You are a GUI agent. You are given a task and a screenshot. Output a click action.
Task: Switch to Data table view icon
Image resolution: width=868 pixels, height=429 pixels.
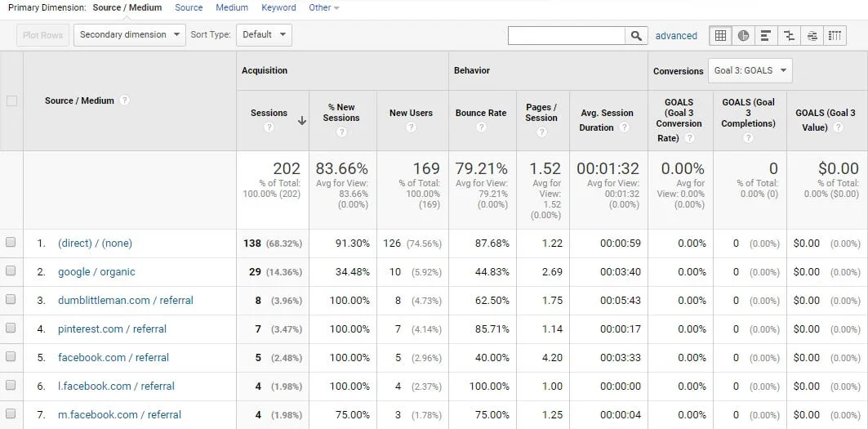coord(720,35)
